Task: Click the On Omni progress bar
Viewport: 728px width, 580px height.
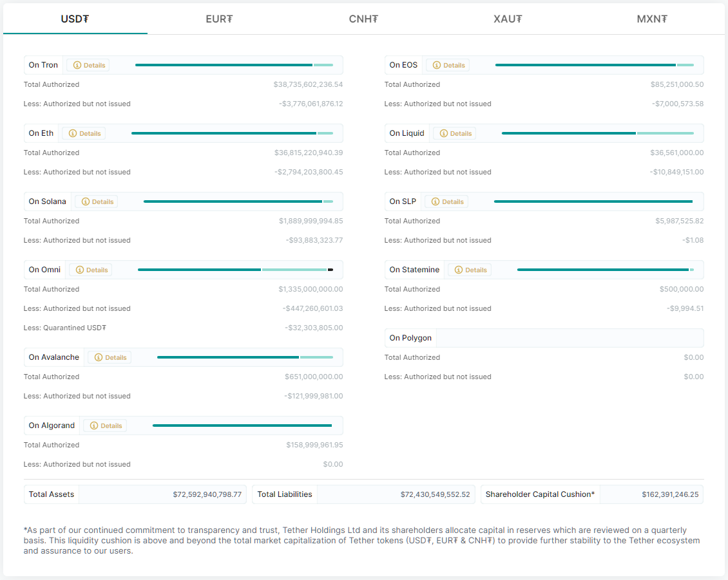Action: (235, 270)
